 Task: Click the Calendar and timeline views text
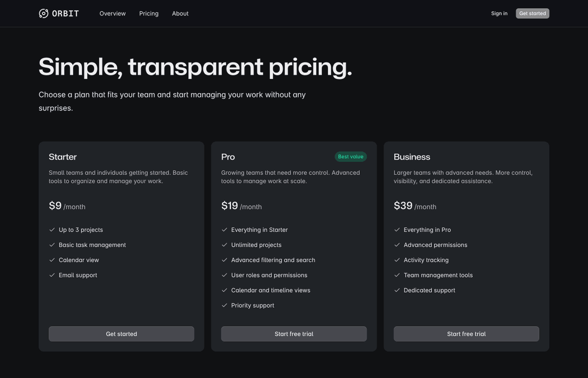coord(271,290)
